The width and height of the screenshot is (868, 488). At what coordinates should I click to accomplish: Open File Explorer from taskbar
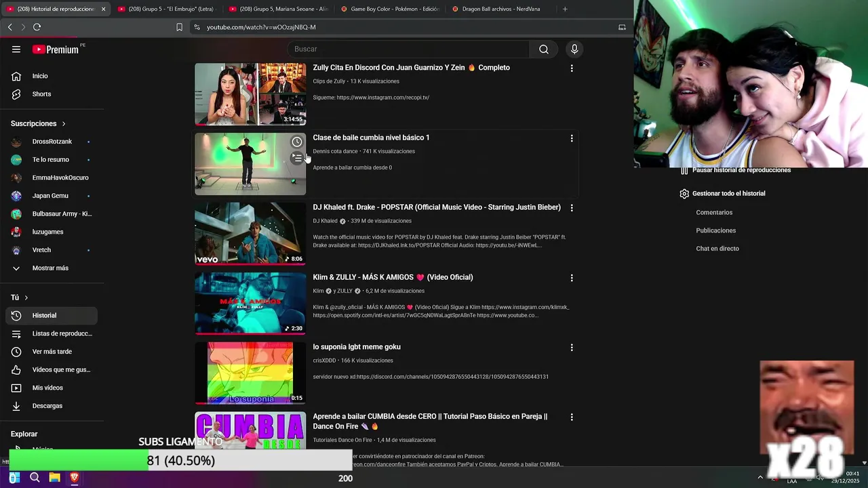(54, 478)
